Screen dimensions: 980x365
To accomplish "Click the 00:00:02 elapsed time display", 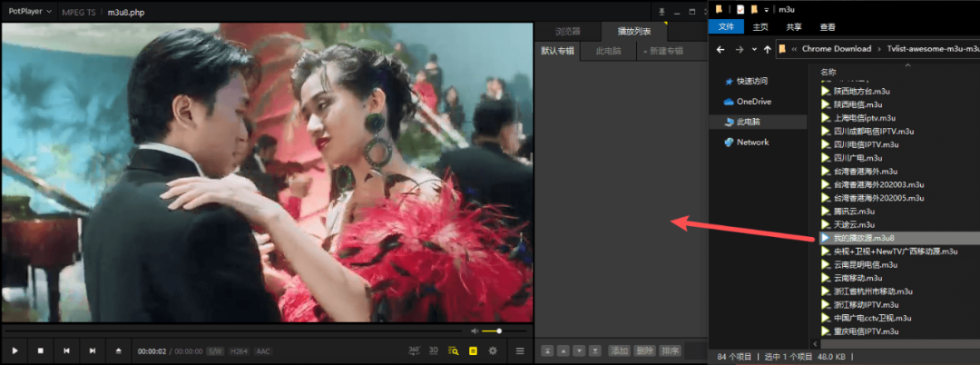I will pyautogui.click(x=152, y=351).
